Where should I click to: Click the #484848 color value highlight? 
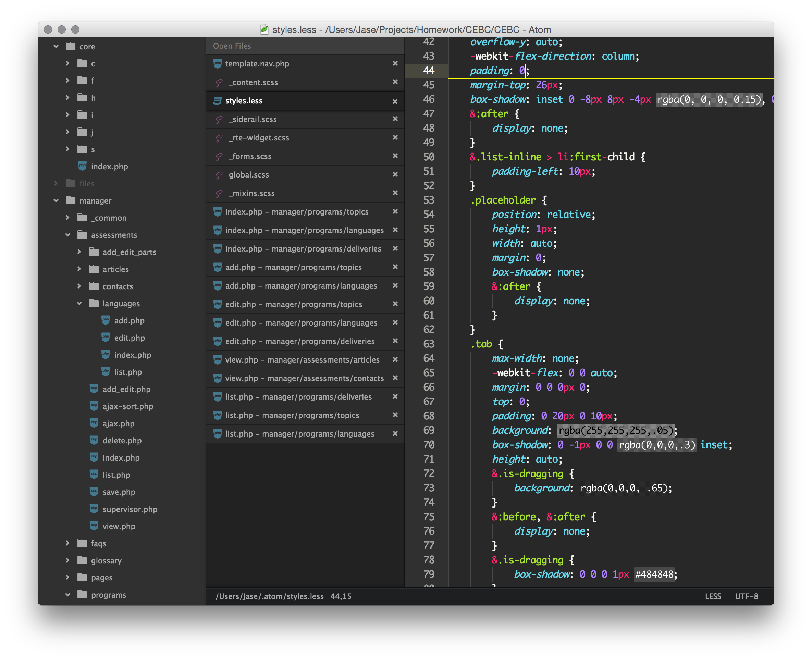[x=654, y=574]
